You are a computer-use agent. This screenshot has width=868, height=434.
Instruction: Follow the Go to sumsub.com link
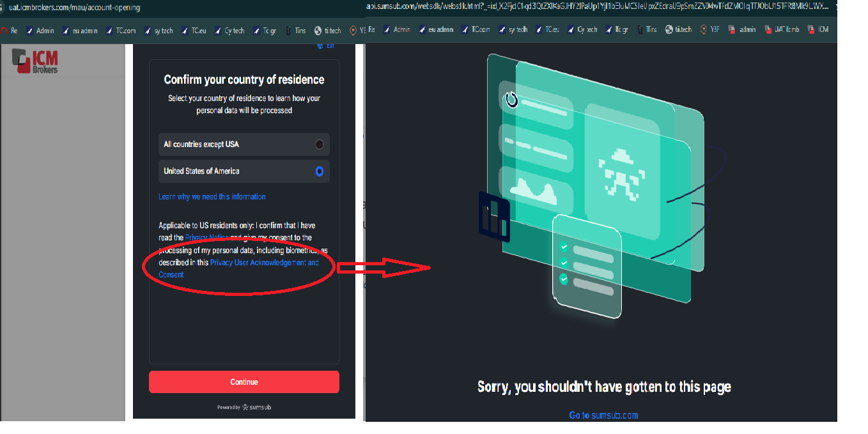tap(603, 415)
